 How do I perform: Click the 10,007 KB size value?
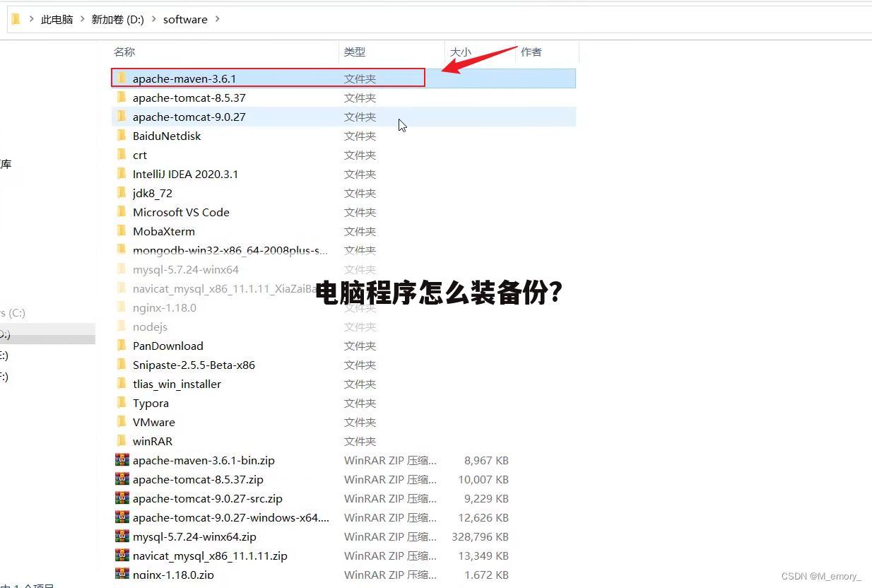point(483,479)
